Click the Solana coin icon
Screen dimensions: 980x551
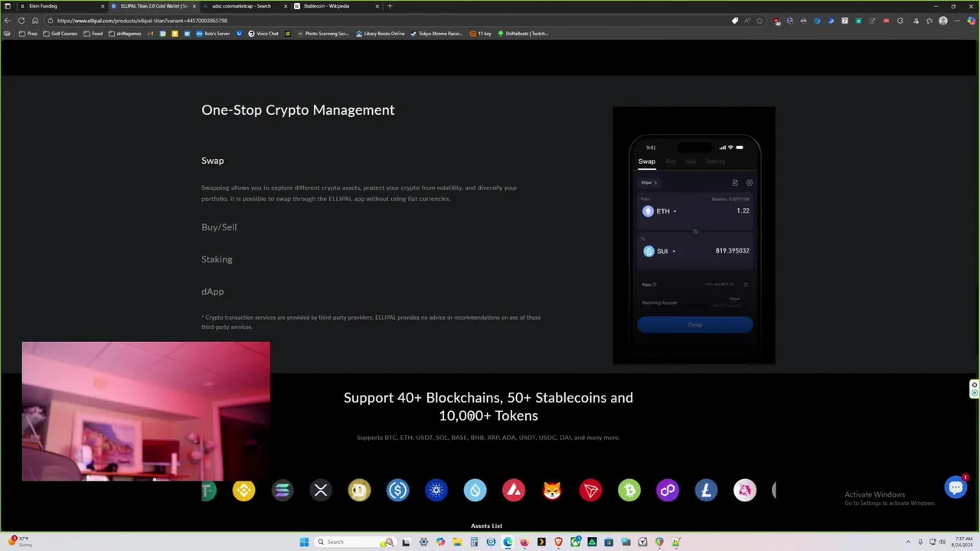tap(283, 491)
